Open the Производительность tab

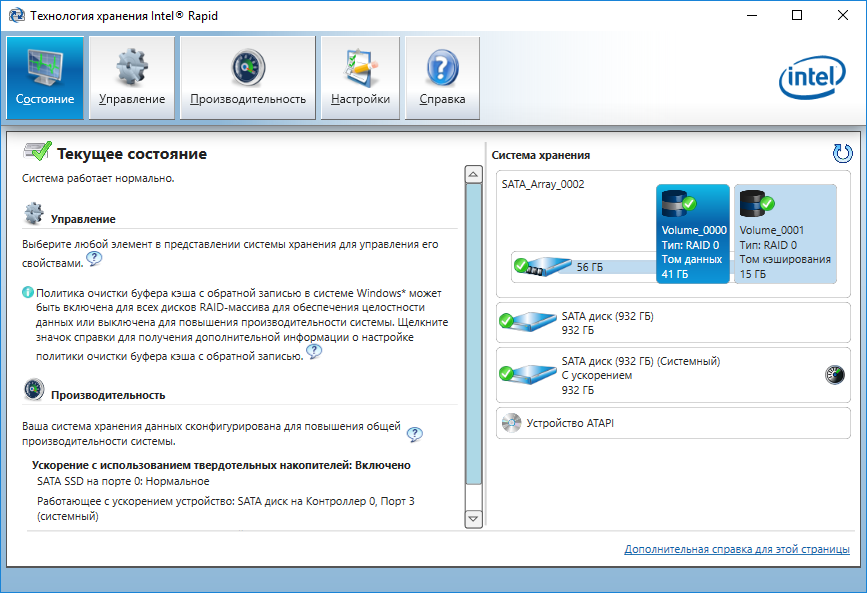pos(248,78)
